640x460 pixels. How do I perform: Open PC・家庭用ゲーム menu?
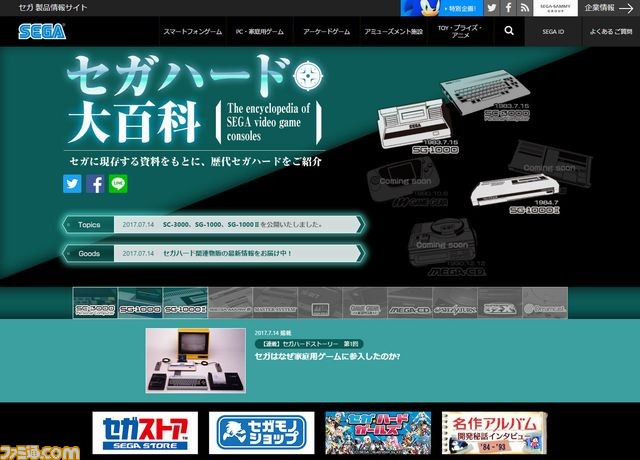(x=260, y=31)
